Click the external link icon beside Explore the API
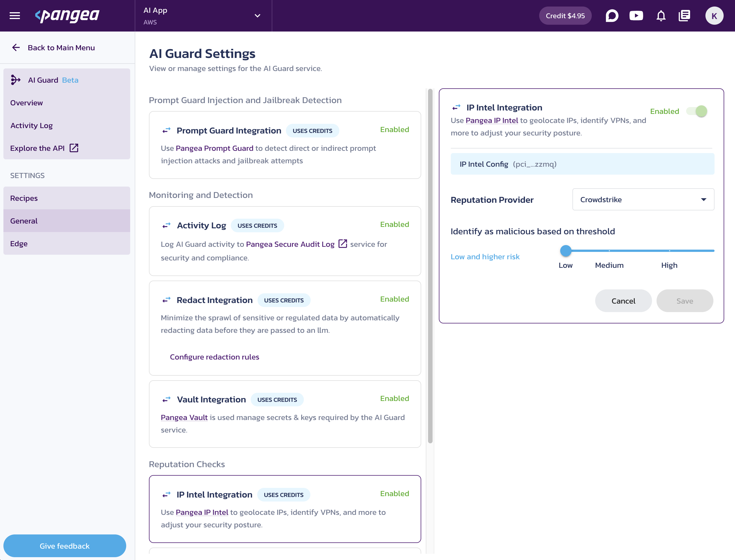This screenshot has width=735, height=560. click(74, 148)
